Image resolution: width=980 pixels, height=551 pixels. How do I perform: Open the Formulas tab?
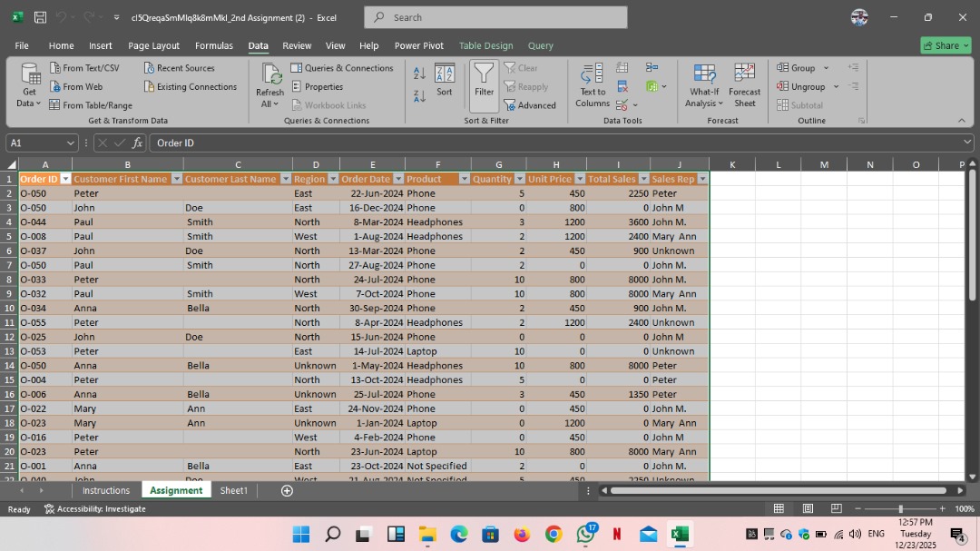pos(214,45)
